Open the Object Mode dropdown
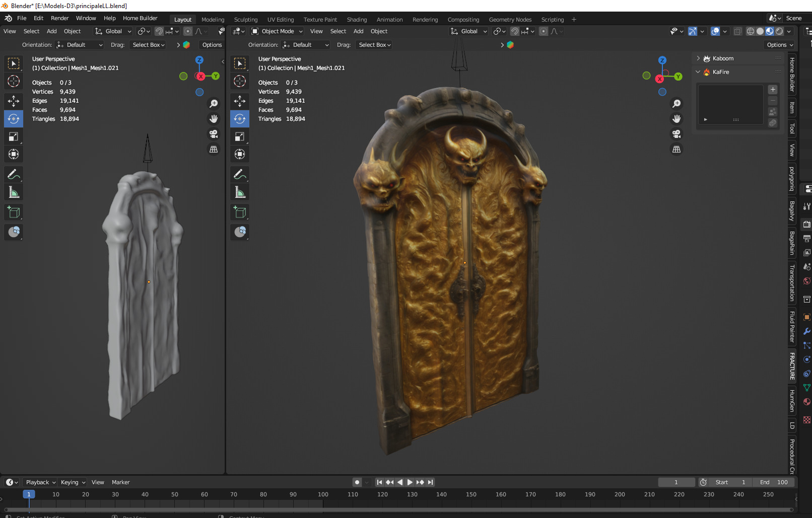812x518 pixels. tap(278, 31)
